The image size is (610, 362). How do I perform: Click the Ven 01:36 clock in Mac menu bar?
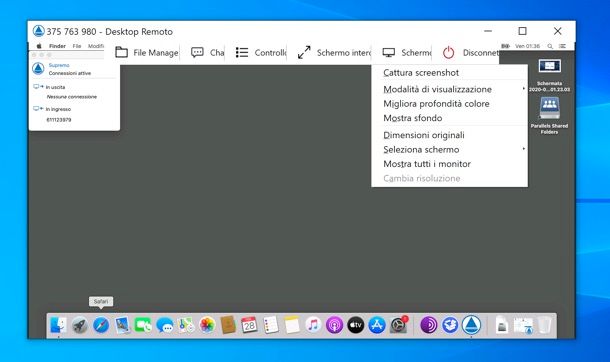527,46
